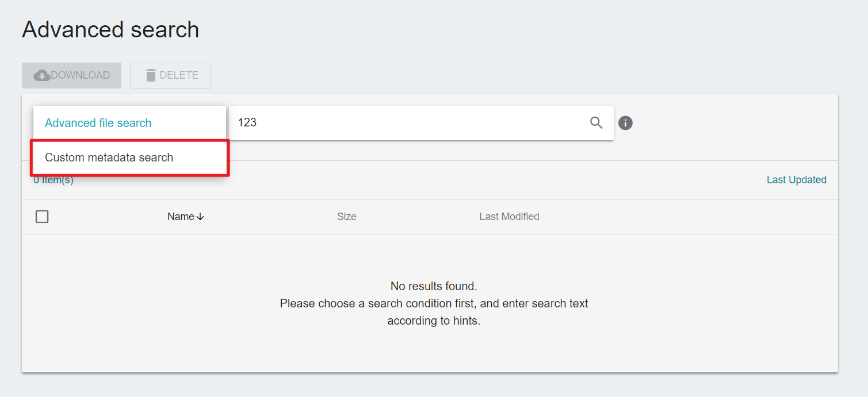The height and width of the screenshot is (397, 868).
Task: Click the info icon beside search box
Action: tap(625, 123)
